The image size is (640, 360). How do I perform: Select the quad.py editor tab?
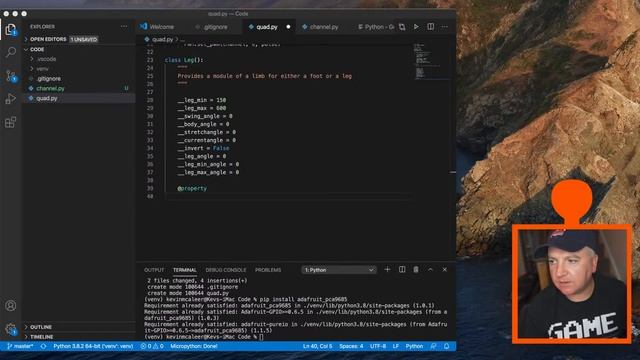[x=267, y=27]
